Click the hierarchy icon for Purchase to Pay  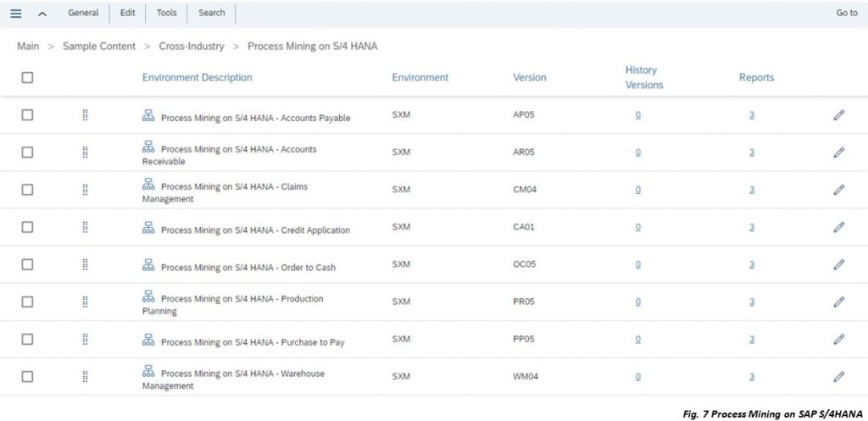pos(148,340)
